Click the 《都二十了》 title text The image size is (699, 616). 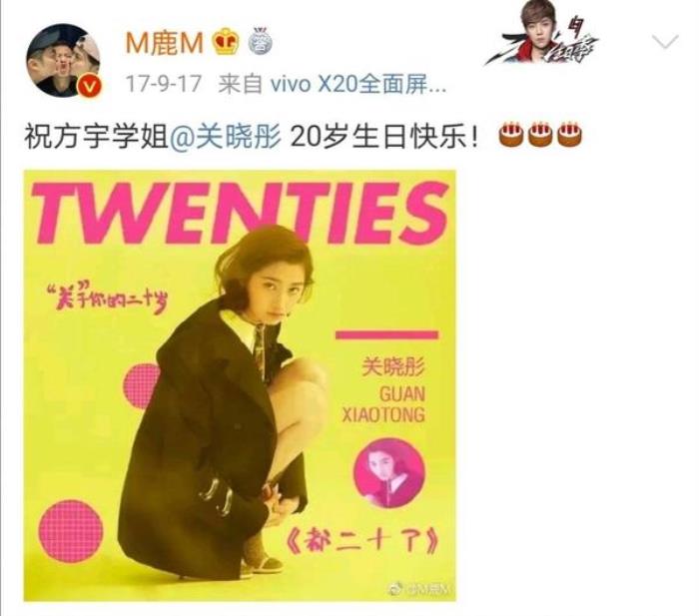[361, 542]
